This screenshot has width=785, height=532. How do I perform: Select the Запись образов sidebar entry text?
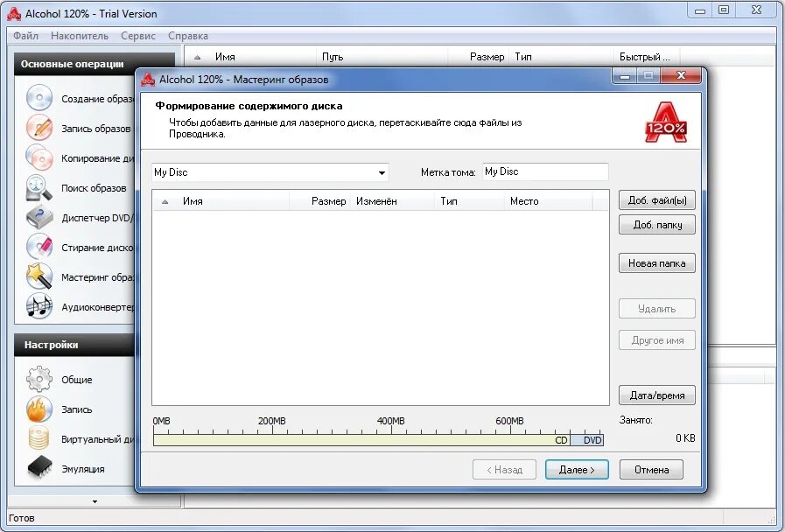[x=95, y=129]
